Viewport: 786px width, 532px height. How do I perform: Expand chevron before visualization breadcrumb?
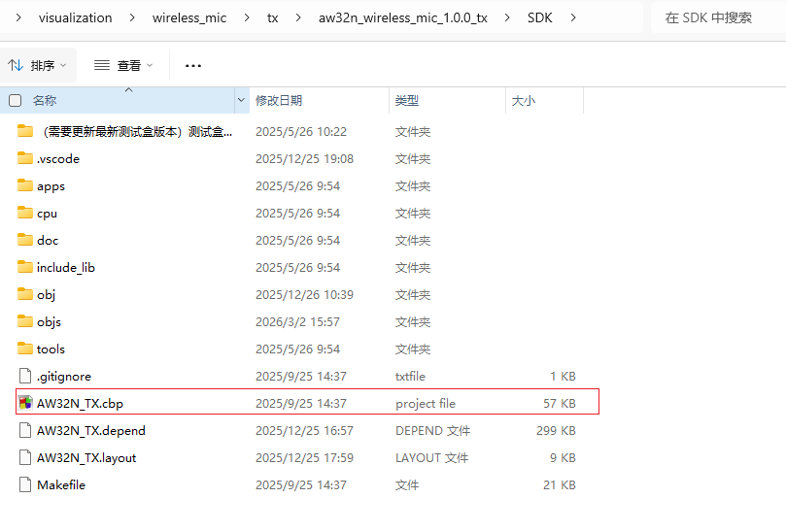tap(18, 17)
